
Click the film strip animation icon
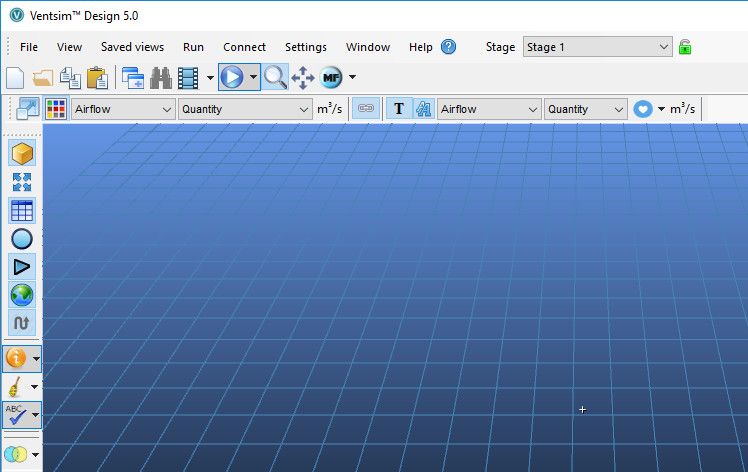pyautogui.click(x=188, y=78)
